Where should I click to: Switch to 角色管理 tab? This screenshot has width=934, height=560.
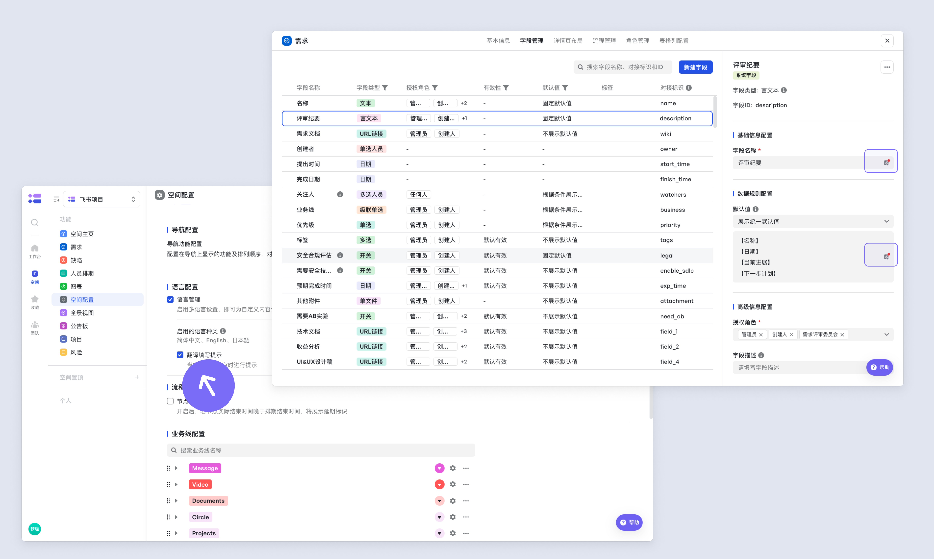637,41
